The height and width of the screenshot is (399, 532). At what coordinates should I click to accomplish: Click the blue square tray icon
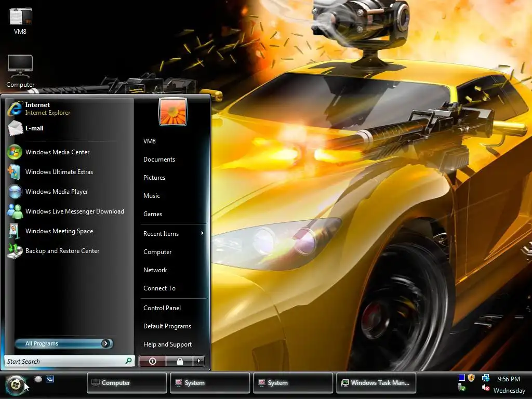pyautogui.click(x=461, y=377)
